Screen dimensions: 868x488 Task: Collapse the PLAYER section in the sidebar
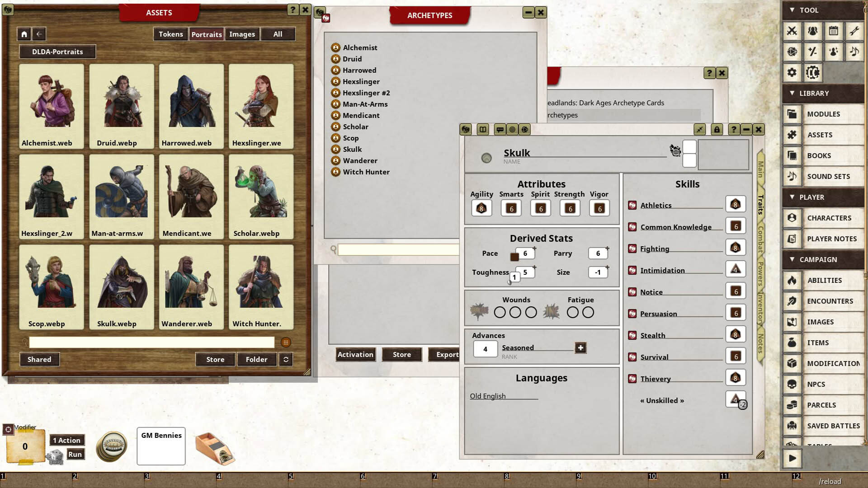792,197
